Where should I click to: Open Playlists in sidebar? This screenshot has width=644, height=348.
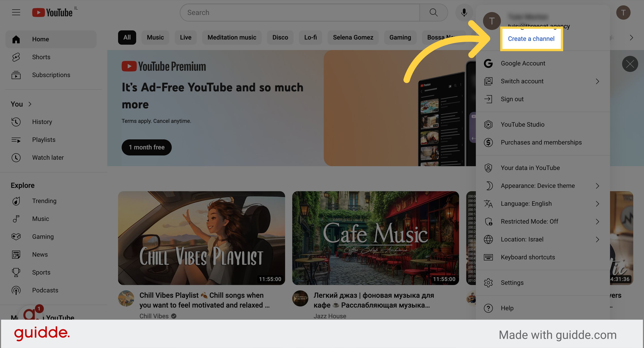tap(51, 140)
